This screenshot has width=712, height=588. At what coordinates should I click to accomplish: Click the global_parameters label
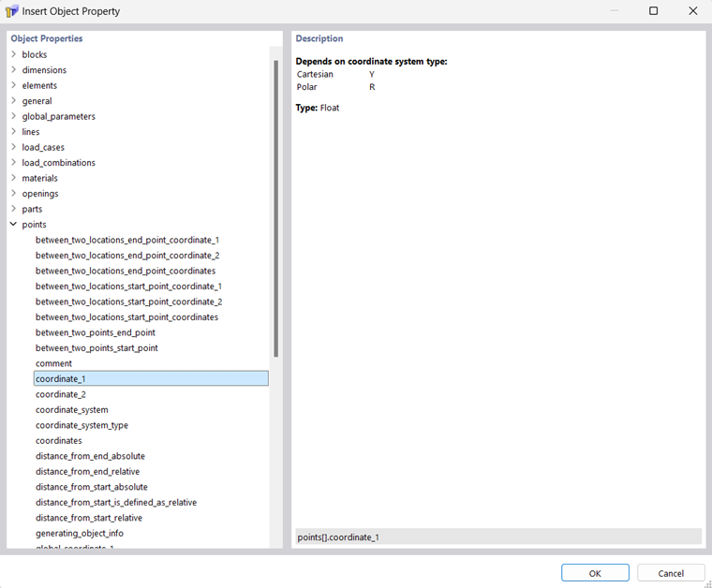pos(59,116)
